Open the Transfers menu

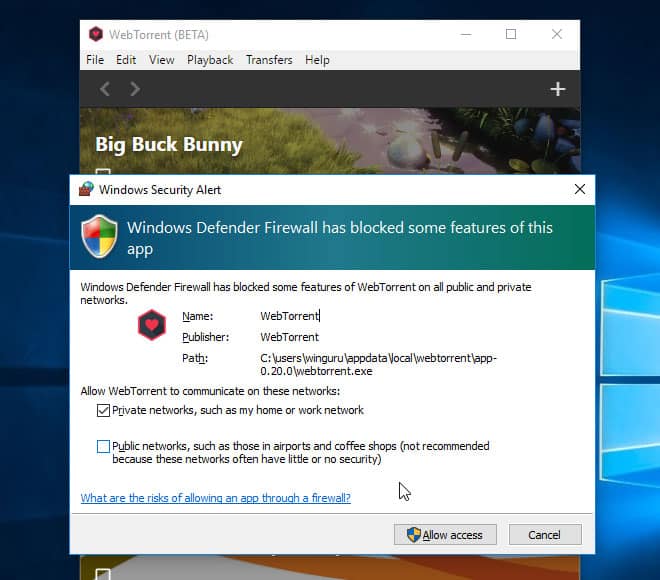pyautogui.click(x=269, y=60)
